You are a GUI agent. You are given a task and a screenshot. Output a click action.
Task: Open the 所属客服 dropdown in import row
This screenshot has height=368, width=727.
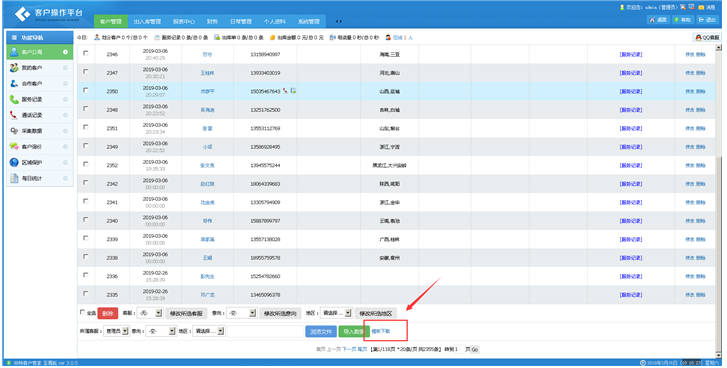(116, 331)
